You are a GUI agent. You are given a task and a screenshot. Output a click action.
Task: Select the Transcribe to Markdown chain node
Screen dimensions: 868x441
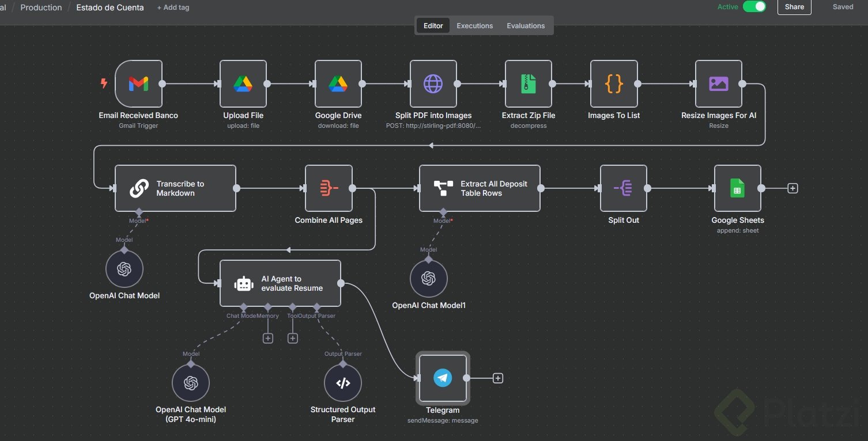click(x=175, y=188)
